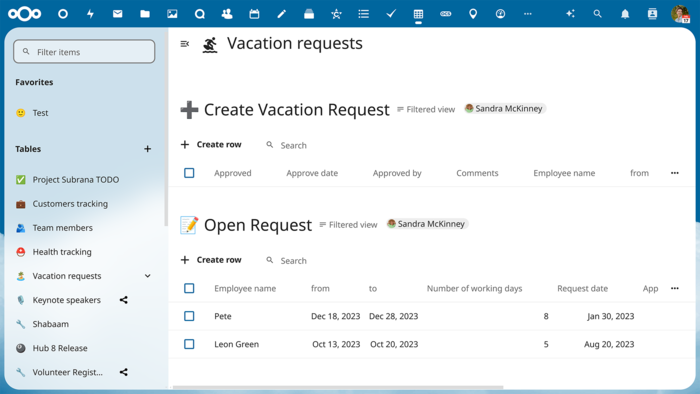The width and height of the screenshot is (700, 394).
Task: Open the Mail app icon
Action: [117, 14]
